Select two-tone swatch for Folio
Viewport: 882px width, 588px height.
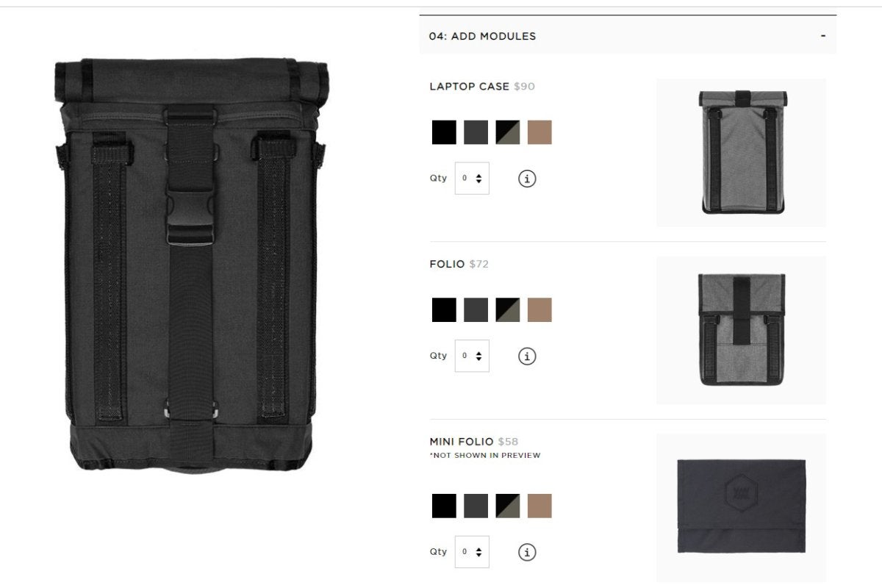pos(508,310)
